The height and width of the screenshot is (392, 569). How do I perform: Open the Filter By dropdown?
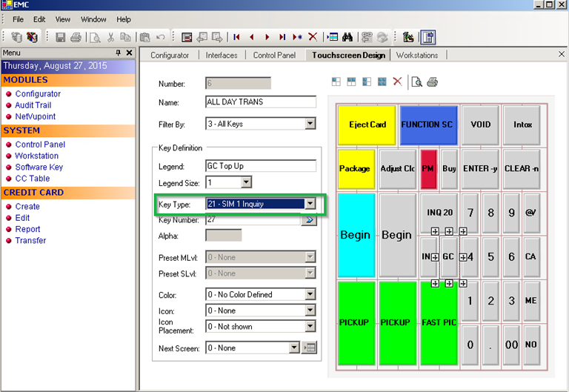(x=310, y=124)
